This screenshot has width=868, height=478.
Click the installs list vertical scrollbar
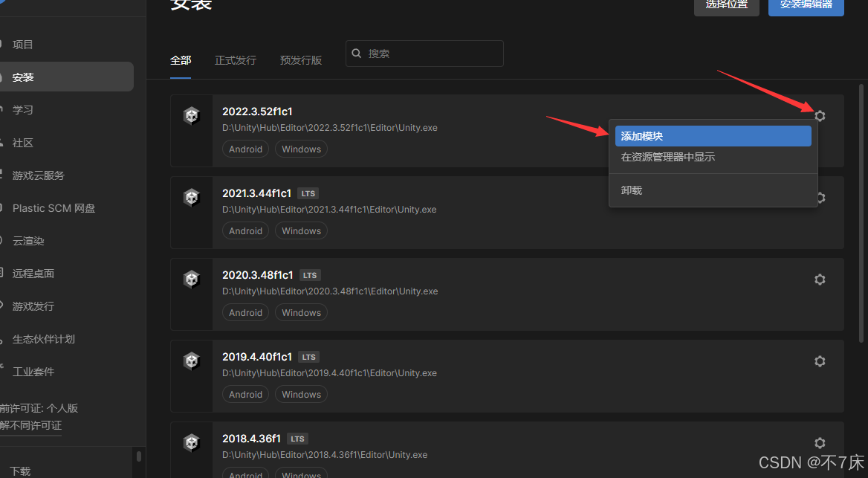tap(861, 213)
